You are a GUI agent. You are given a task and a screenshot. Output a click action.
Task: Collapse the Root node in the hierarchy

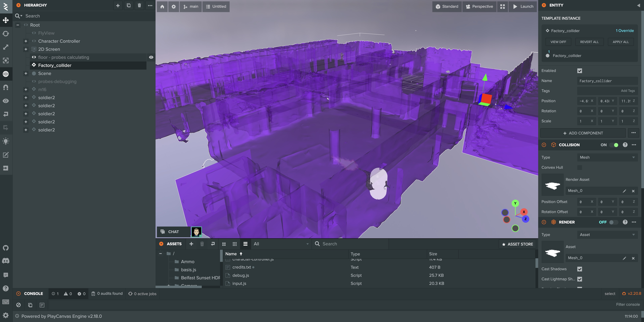(17, 25)
